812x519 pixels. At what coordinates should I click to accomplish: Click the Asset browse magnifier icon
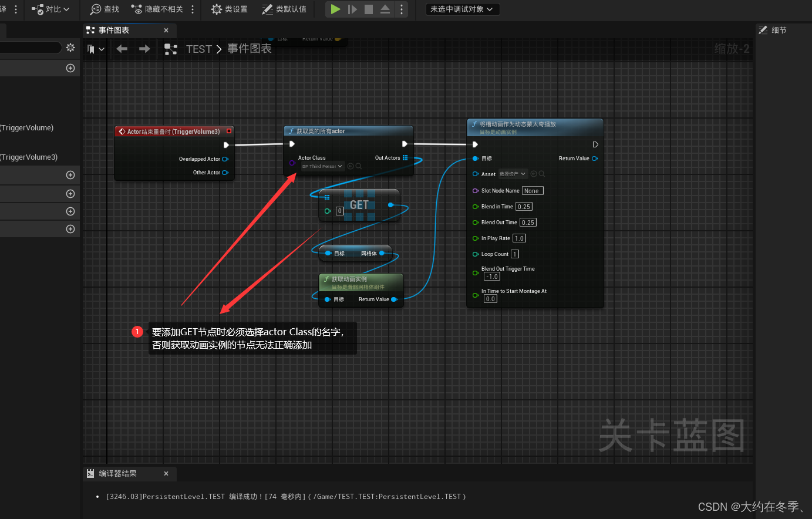coord(542,174)
